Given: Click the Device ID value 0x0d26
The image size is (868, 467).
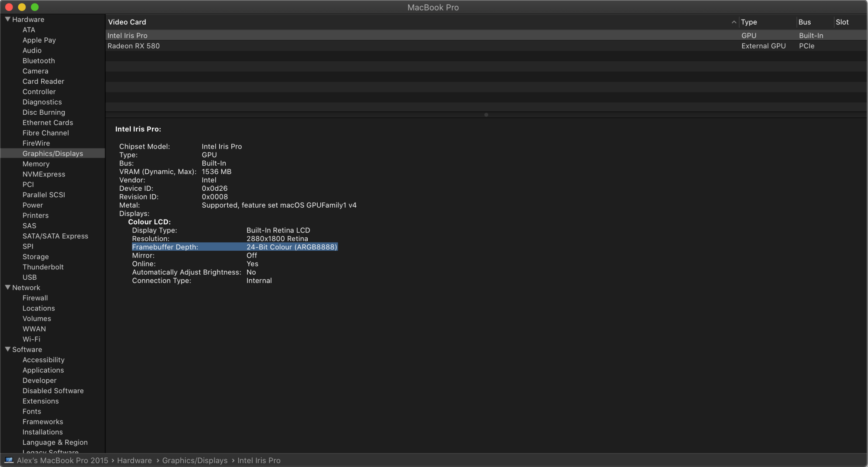Looking at the screenshot, I should [214, 189].
